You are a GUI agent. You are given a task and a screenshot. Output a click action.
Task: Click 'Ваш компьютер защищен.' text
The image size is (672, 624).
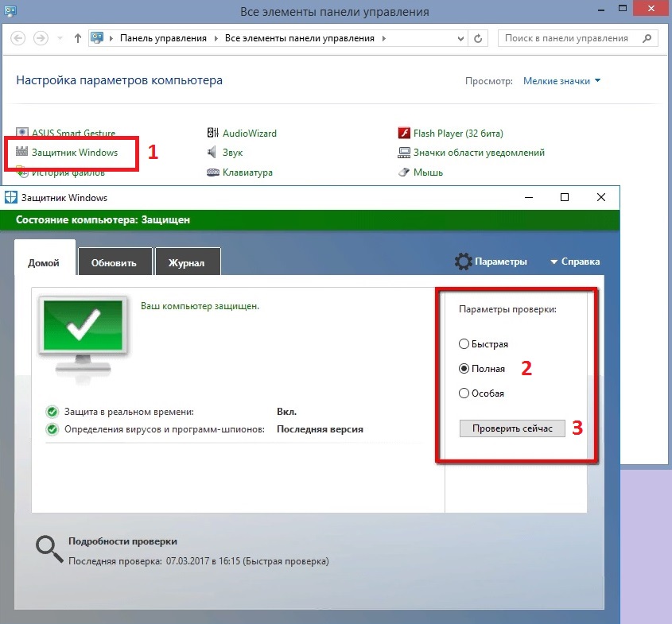[200, 306]
